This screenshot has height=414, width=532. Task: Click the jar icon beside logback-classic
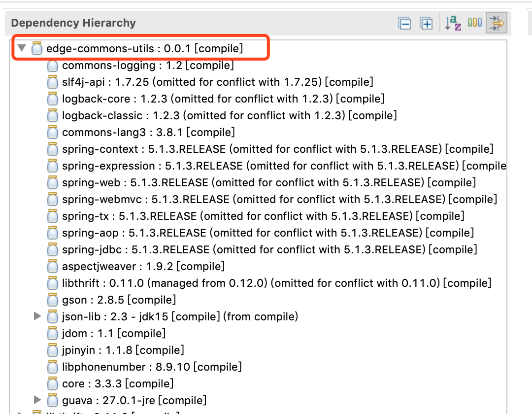click(53, 115)
